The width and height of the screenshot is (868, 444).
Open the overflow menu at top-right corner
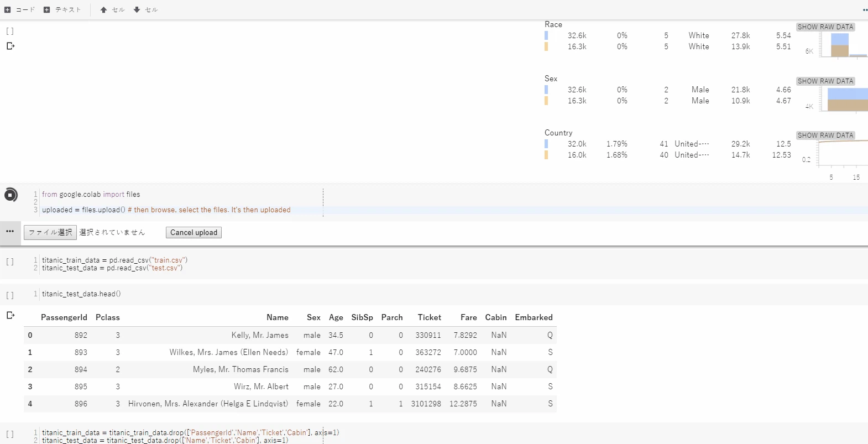[865, 9]
